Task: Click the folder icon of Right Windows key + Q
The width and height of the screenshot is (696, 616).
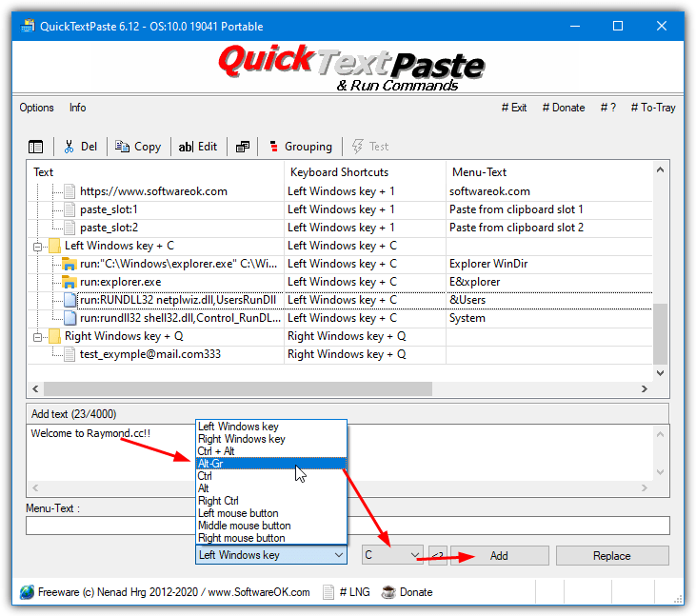Action: pyautogui.click(x=54, y=336)
